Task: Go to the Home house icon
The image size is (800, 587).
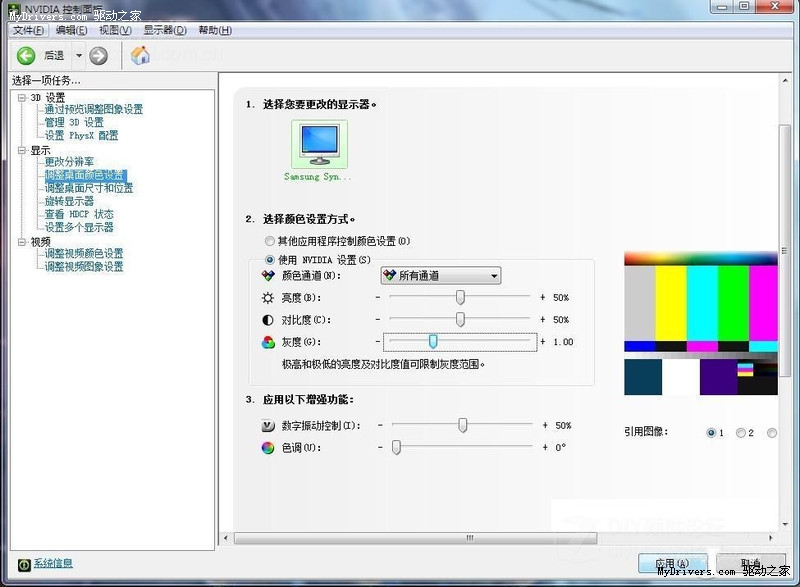Action: (x=140, y=55)
